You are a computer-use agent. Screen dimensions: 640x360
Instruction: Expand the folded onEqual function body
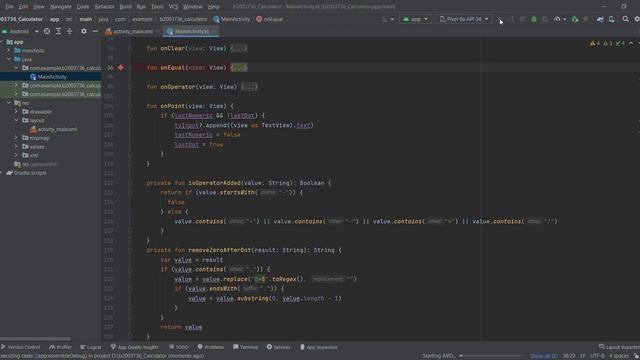tap(239, 67)
